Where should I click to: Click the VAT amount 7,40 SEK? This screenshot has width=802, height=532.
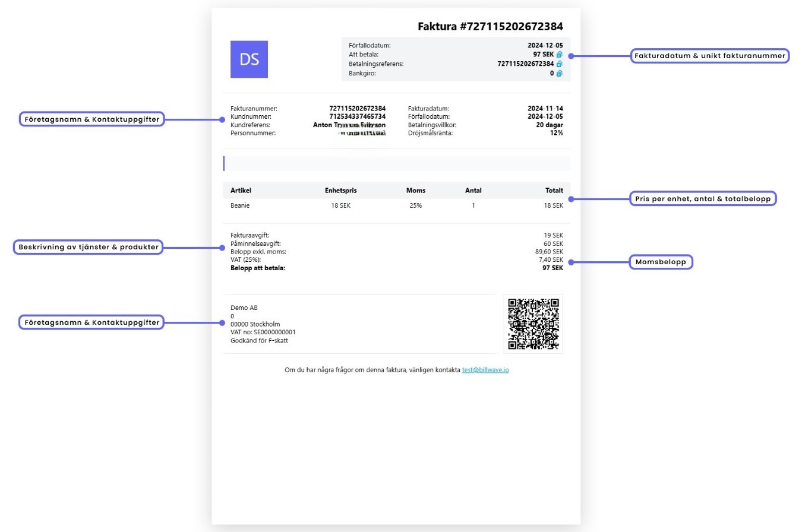(551, 259)
